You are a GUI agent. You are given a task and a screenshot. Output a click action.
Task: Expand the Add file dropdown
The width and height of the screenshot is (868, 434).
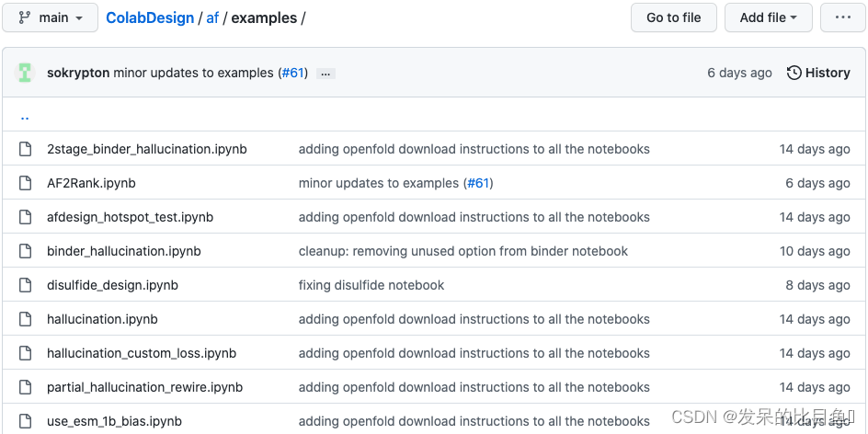point(769,17)
